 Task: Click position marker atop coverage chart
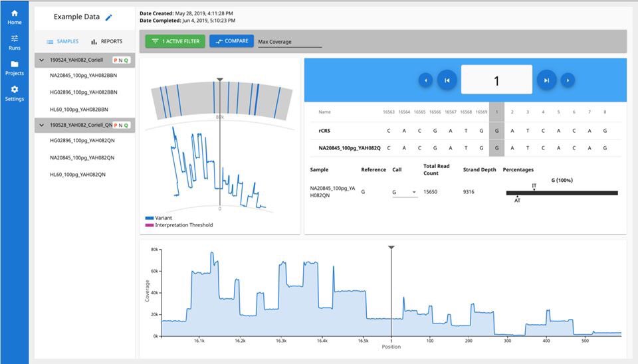[x=391, y=248]
